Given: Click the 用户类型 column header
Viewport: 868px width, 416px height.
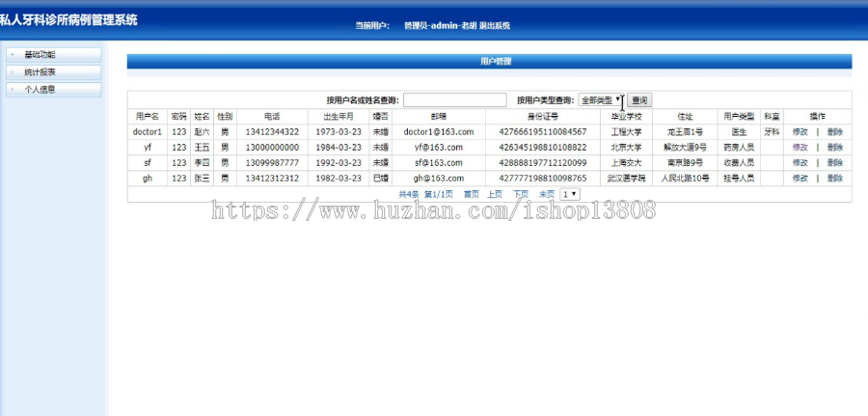Looking at the screenshot, I should pos(739,117).
